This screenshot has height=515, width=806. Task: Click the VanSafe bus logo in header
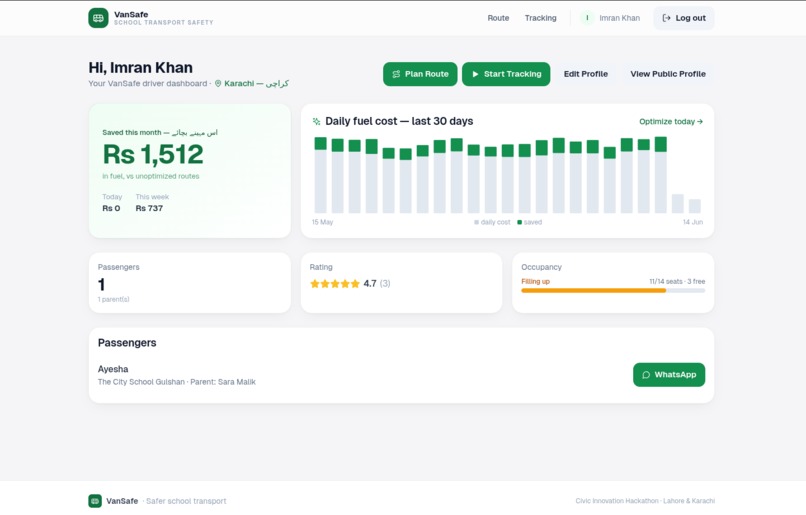point(98,18)
